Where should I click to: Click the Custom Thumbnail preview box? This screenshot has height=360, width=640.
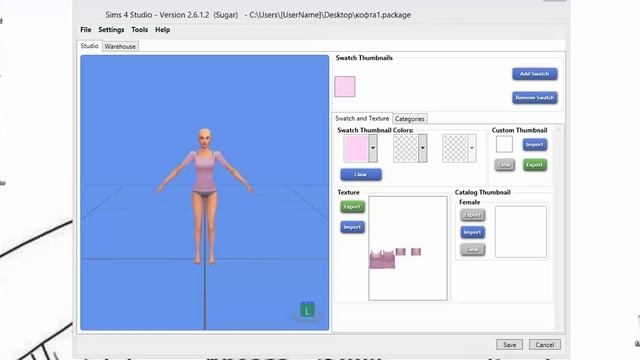click(x=504, y=144)
